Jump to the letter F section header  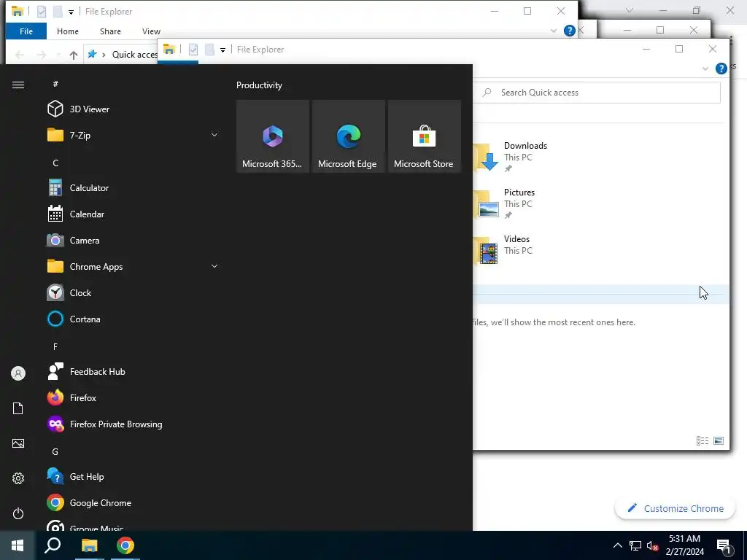tap(55, 346)
